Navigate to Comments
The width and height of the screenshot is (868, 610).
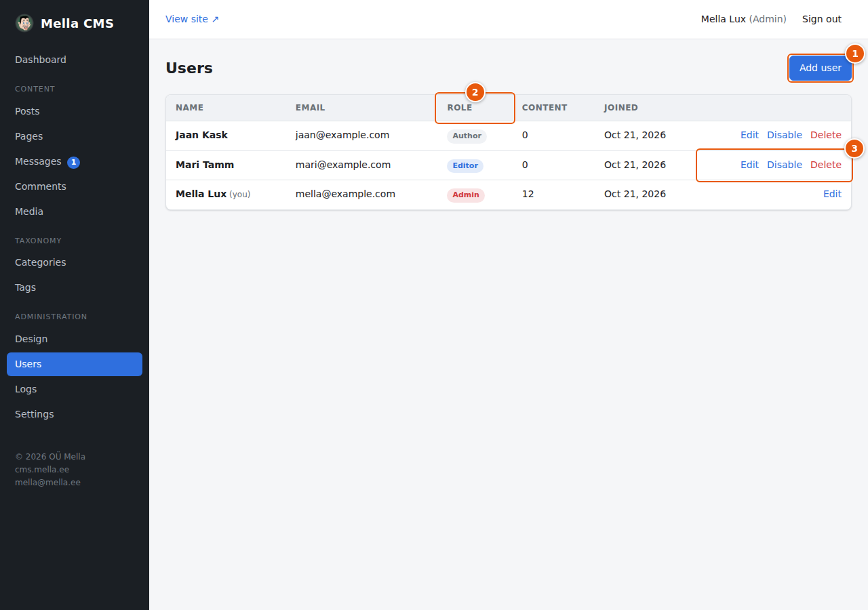(75, 186)
